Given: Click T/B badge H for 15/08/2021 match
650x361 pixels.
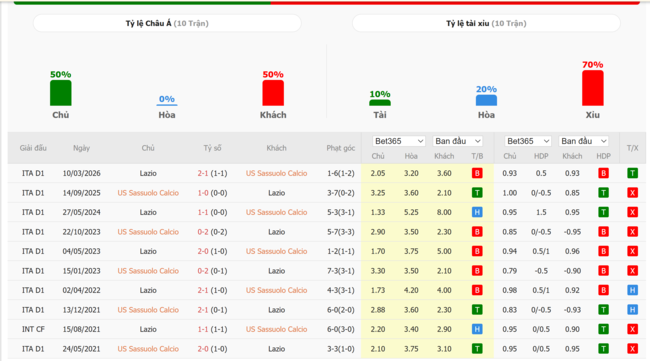Looking at the screenshot, I should pyautogui.click(x=477, y=329).
